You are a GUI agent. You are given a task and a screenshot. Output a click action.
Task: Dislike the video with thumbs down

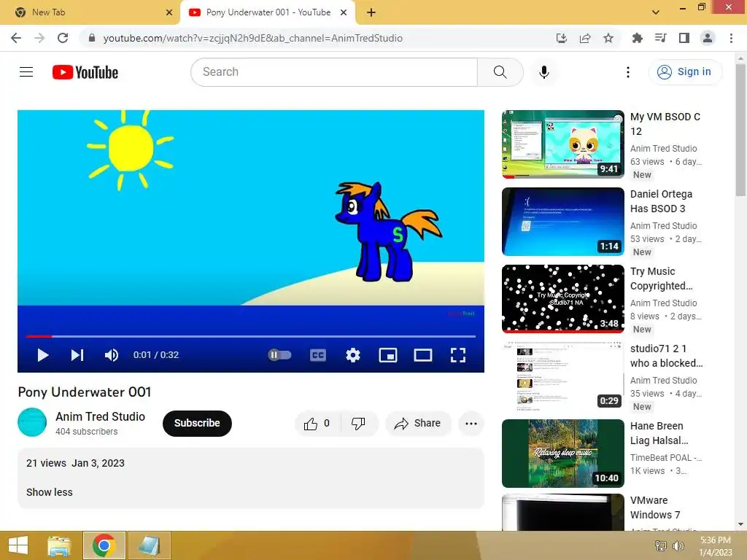click(x=359, y=424)
